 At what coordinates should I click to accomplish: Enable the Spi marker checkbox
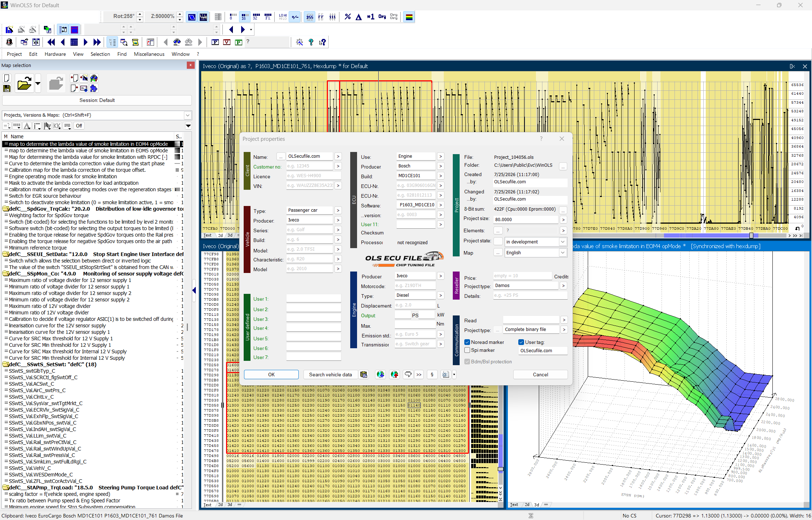click(467, 350)
